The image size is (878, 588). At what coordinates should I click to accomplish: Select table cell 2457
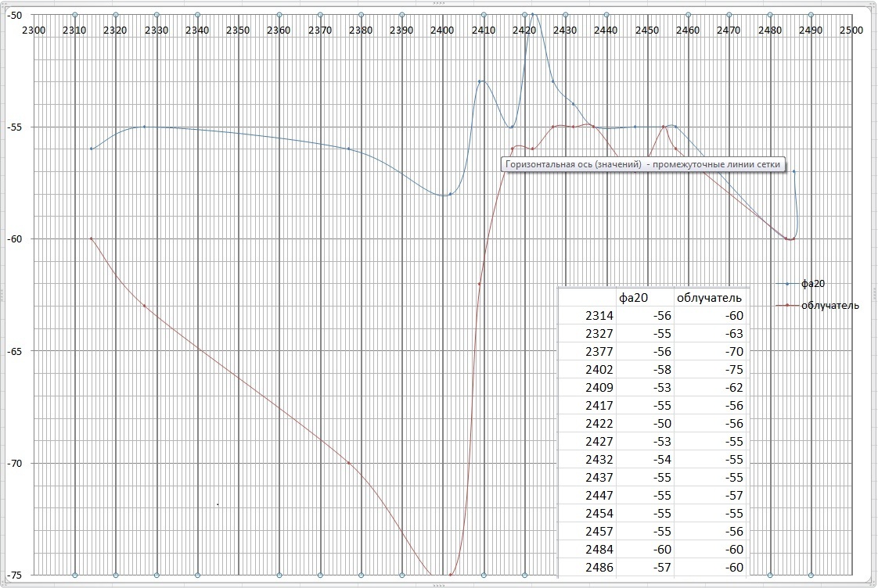[x=599, y=531]
